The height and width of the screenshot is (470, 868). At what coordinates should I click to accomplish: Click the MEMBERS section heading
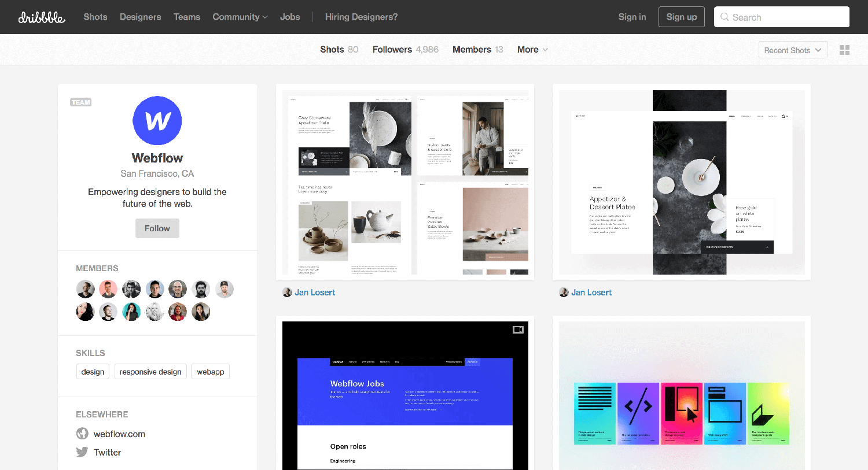(x=97, y=268)
